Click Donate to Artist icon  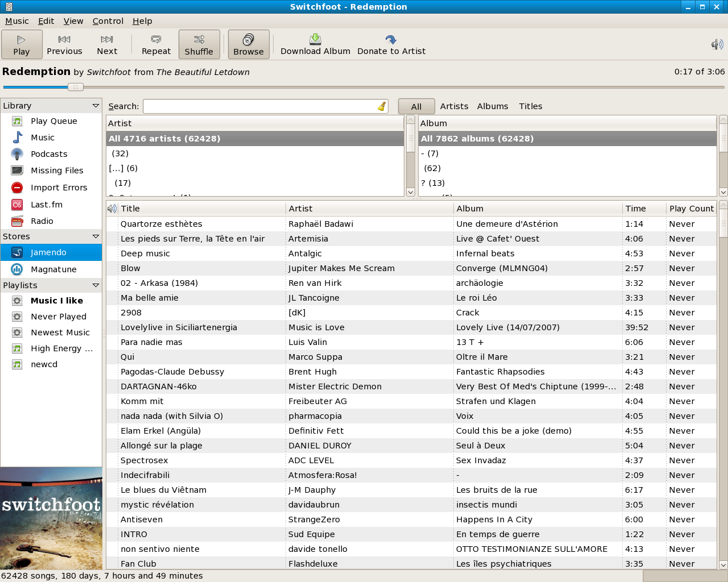pos(391,39)
